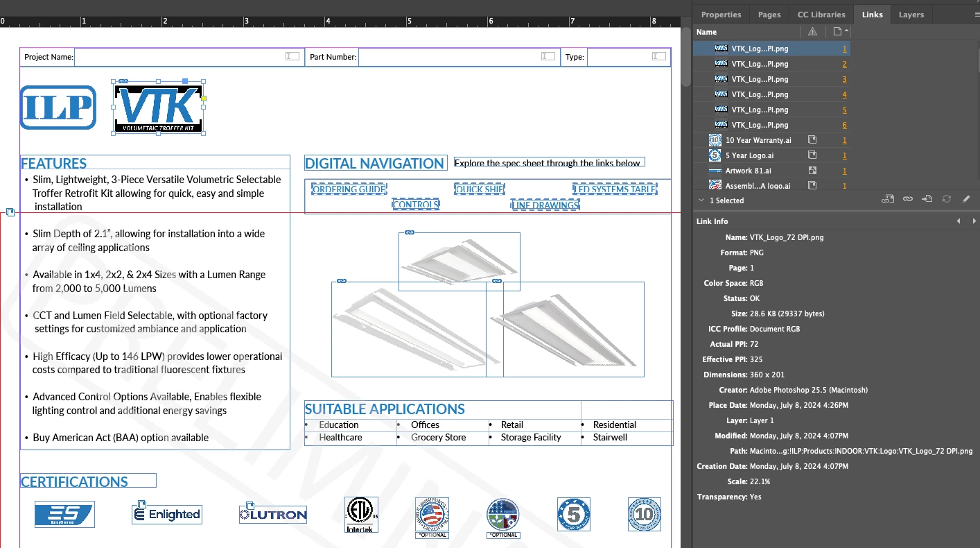Click the LINE DRAWINGS navigation button
980x548 pixels.
(x=545, y=205)
